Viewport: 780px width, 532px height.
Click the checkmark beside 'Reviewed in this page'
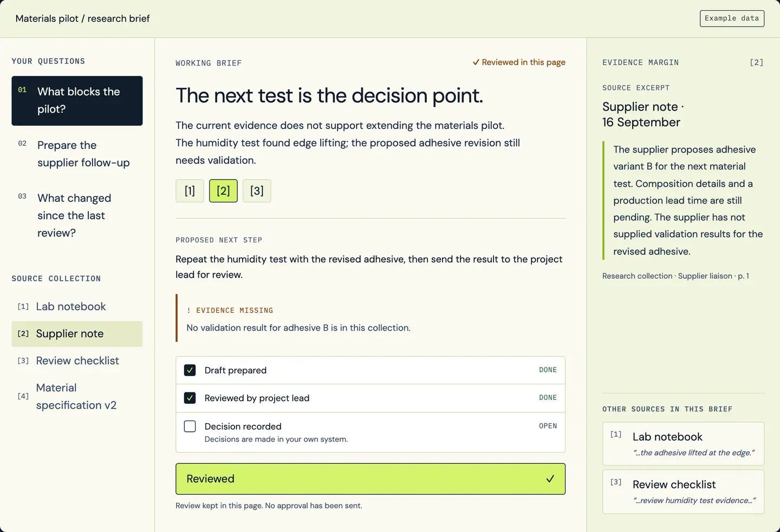476,62
